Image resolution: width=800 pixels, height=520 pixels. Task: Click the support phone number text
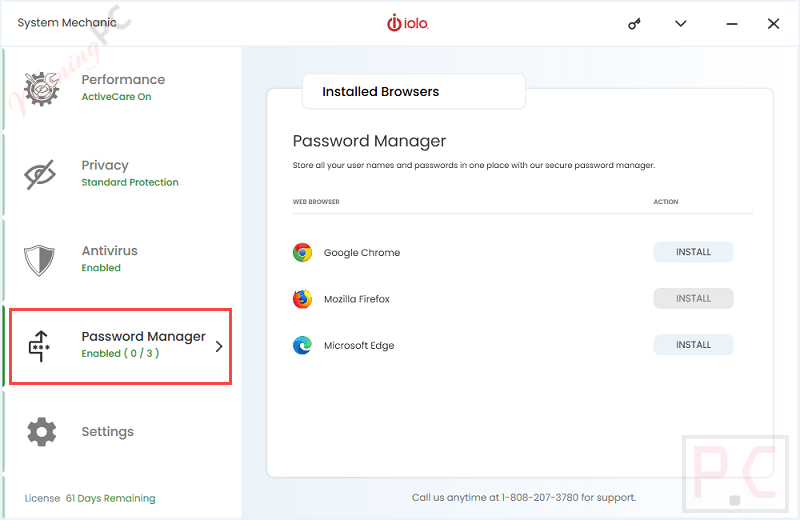coord(540,498)
